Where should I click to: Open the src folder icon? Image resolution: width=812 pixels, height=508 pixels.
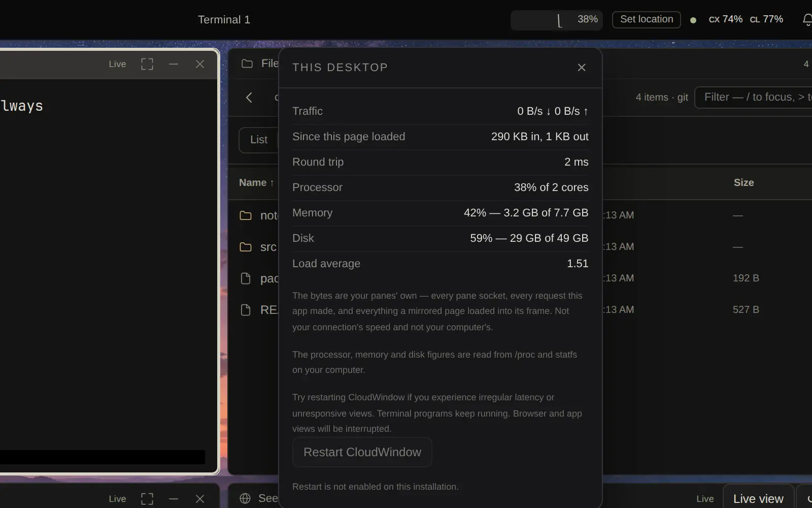click(x=246, y=247)
